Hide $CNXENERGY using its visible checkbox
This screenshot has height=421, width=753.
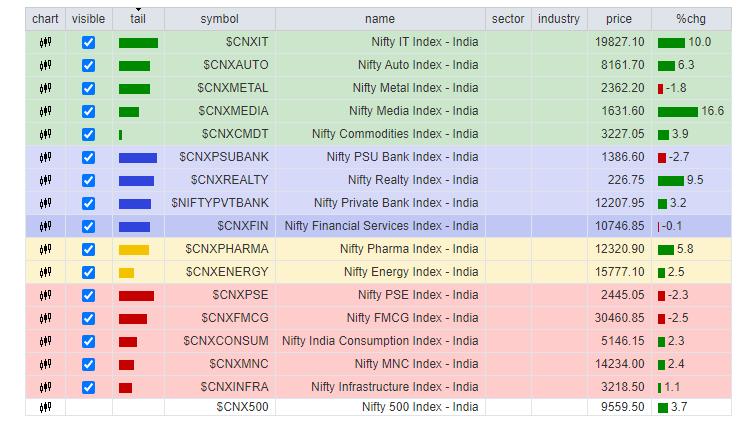pos(88,272)
